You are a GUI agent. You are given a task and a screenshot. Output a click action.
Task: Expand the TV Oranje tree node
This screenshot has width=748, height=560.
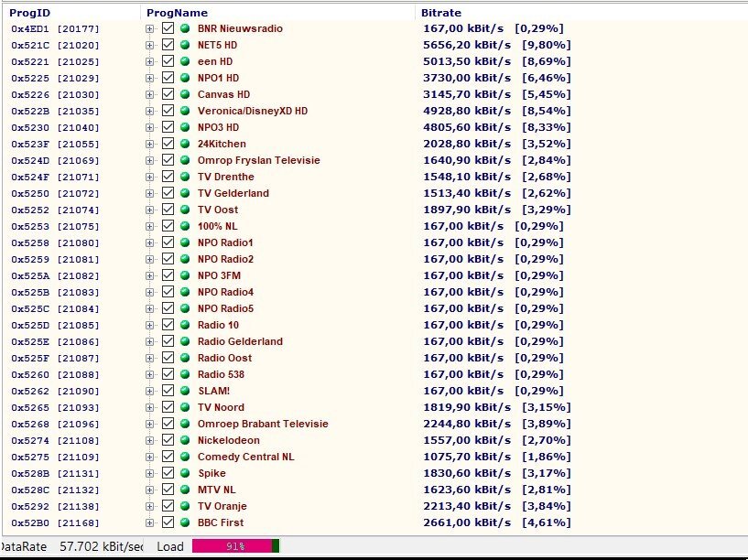pos(150,506)
